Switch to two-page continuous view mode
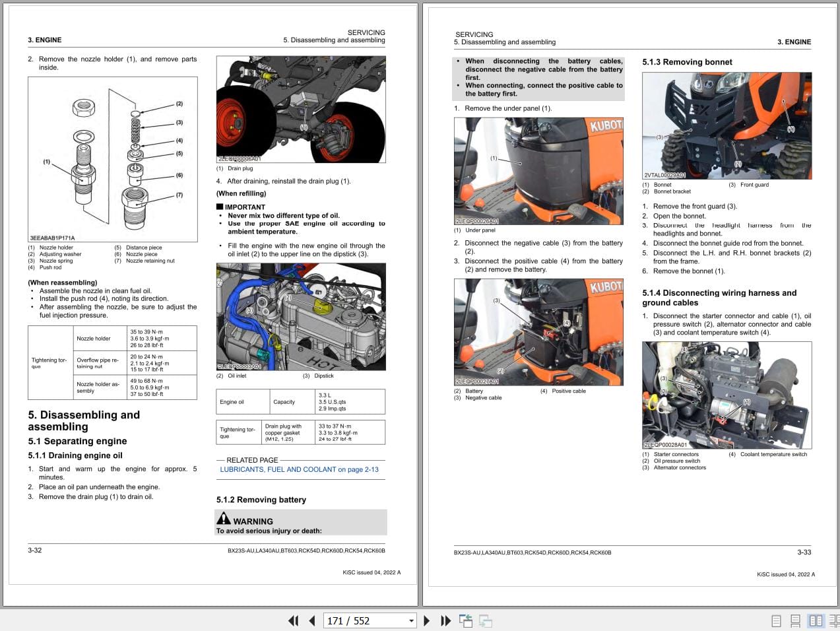 click(834, 621)
